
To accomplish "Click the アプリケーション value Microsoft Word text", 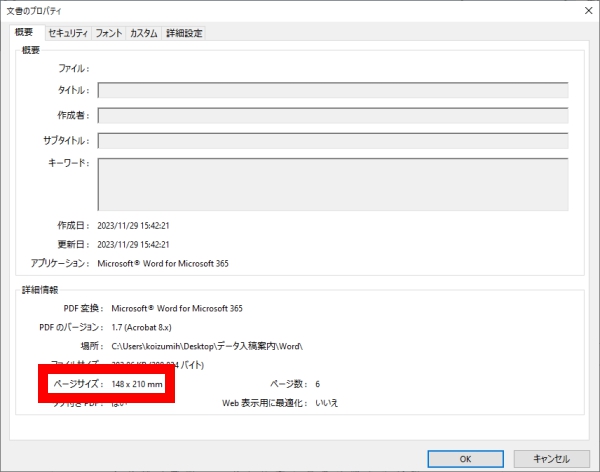I will [x=168, y=263].
